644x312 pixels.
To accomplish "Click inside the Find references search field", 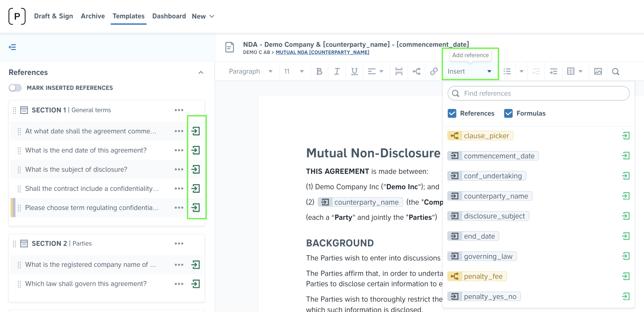I will pos(538,93).
